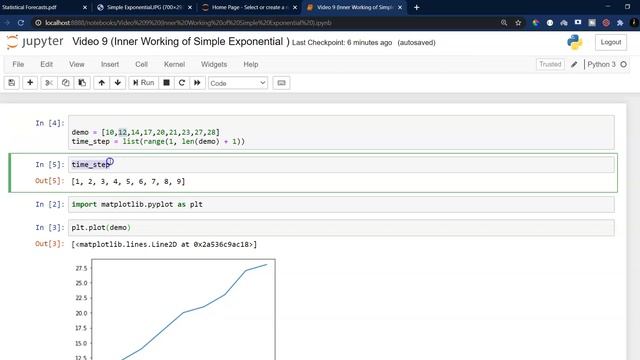This screenshot has height=360, width=640.
Task: Click the Out[5] list output
Action: click(x=128, y=182)
